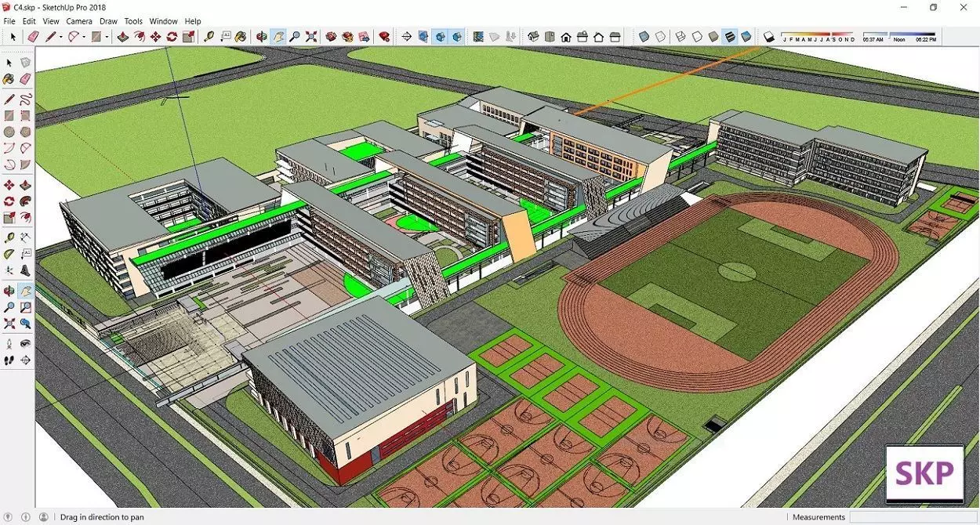Toggle Display Section Fill
The width and height of the screenshot is (980, 525).
(457, 36)
